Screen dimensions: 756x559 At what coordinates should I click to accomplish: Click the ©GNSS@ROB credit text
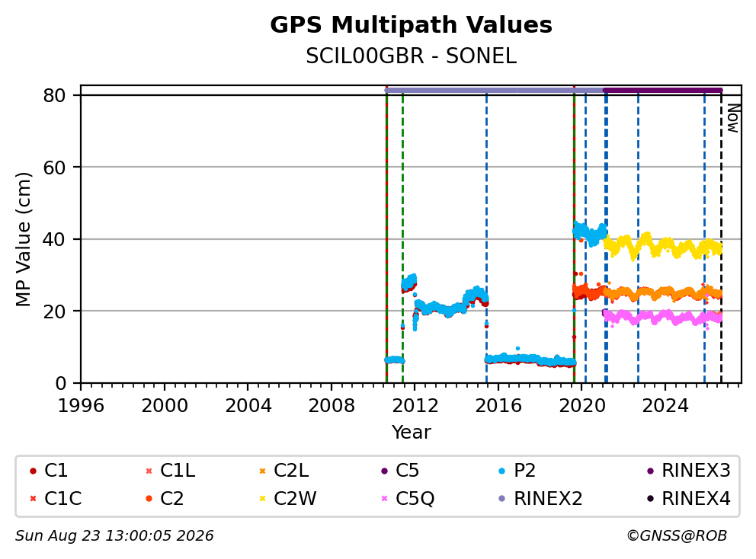coord(677,536)
